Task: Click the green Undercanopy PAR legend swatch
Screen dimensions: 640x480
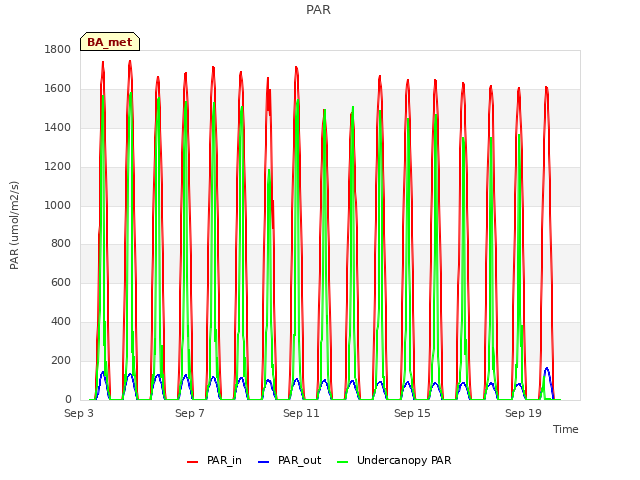Action: click(343, 462)
